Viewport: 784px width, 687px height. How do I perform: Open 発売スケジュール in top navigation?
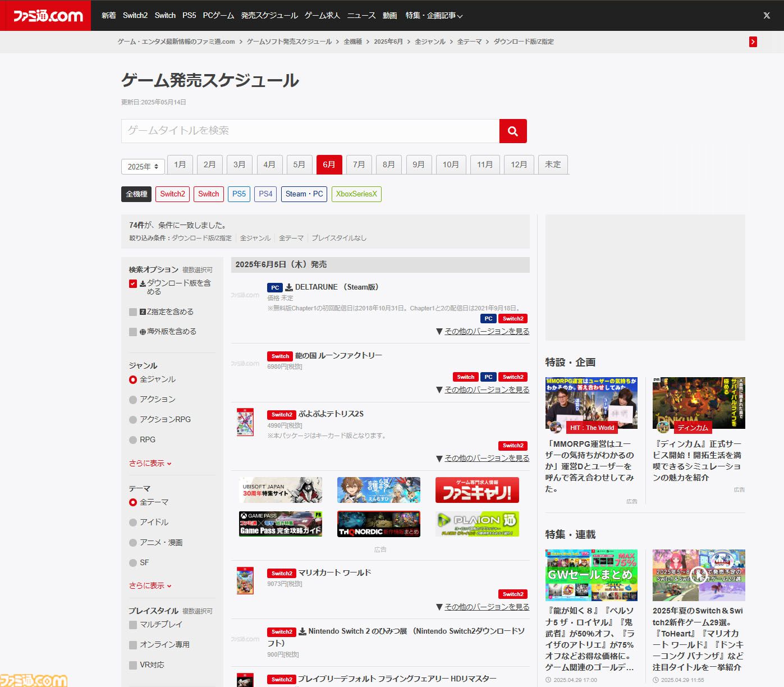pos(269,16)
